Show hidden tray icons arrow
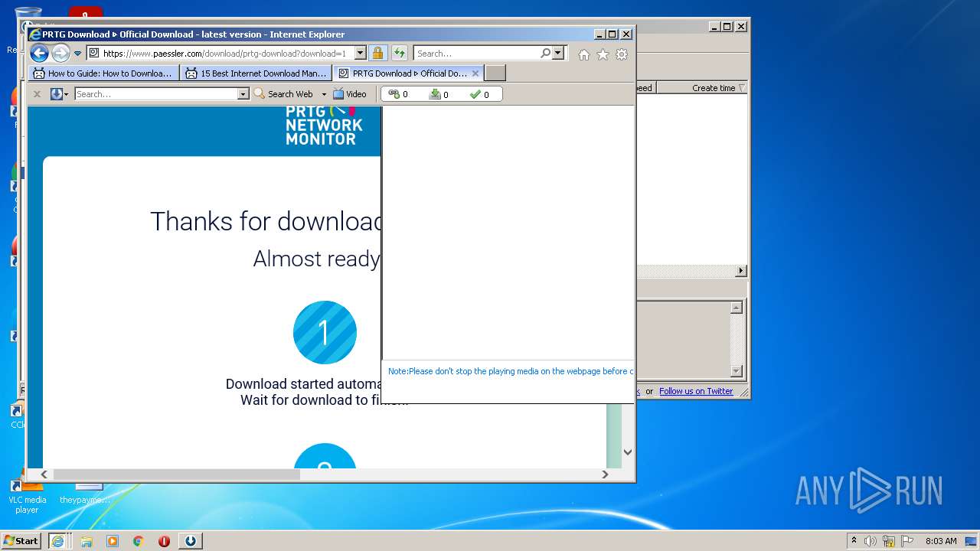 (854, 540)
